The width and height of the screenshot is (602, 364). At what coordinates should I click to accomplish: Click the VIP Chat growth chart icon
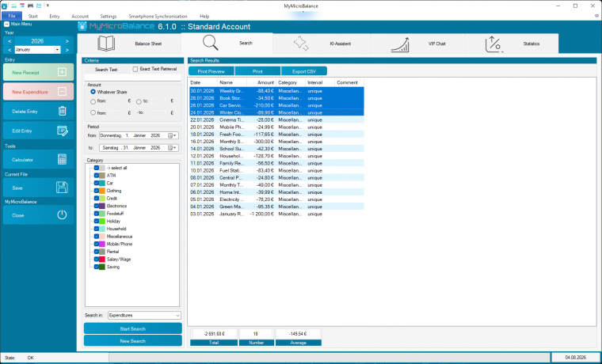(400, 45)
